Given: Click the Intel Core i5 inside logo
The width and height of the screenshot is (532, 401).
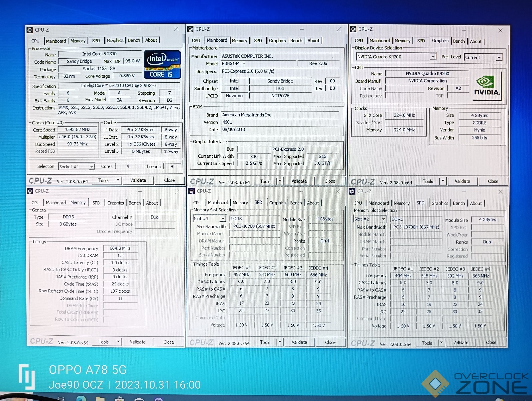Looking at the screenshot, I should [162, 64].
